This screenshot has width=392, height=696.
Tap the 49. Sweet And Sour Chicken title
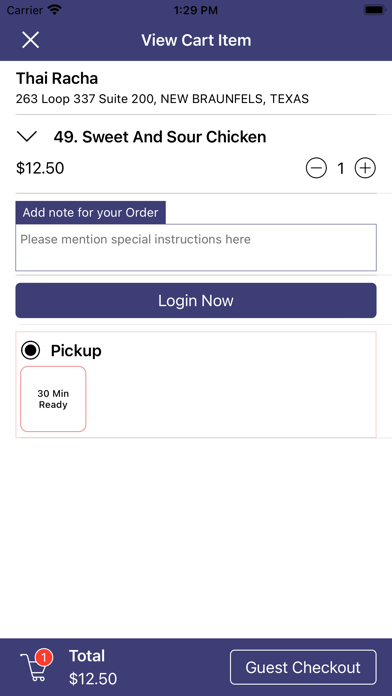coord(160,137)
